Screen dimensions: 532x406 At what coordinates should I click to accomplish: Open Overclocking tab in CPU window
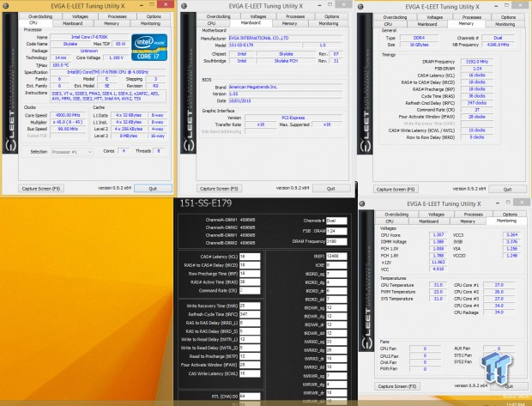(40, 16)
